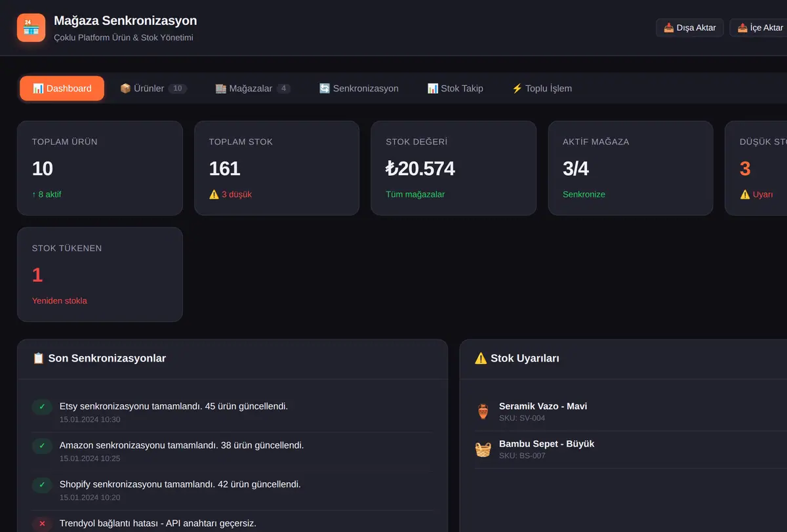787x532 pixels.
Task: Click the ₺20.574 stock value
Action: point(420,169)
